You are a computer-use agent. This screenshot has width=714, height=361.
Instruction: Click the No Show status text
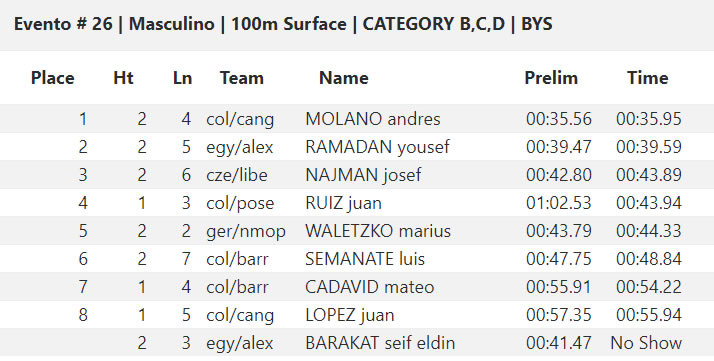pyautogui.click(x=646, y=343)
